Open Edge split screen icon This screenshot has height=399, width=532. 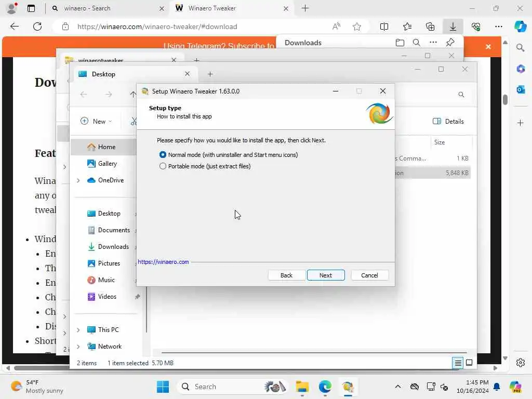tap(384, 26)
